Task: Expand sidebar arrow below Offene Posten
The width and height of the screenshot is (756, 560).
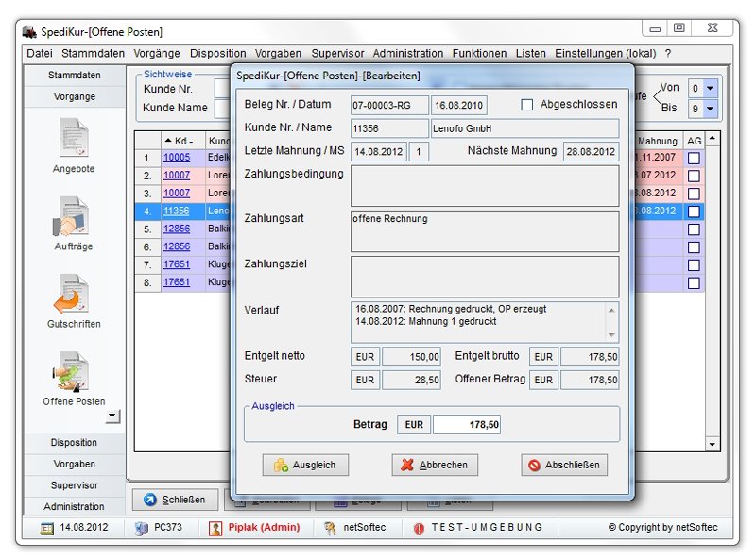Action: (x=112, y=416)
